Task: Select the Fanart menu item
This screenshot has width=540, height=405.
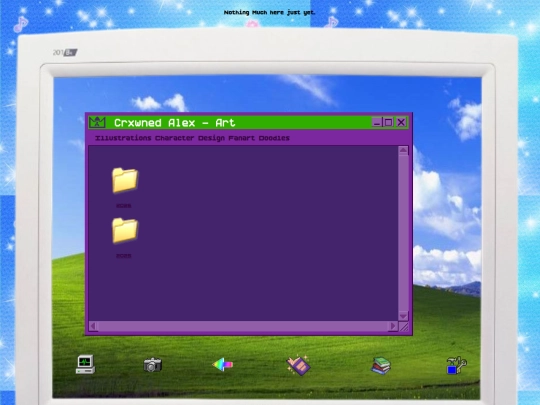Action: coord(241,138)
